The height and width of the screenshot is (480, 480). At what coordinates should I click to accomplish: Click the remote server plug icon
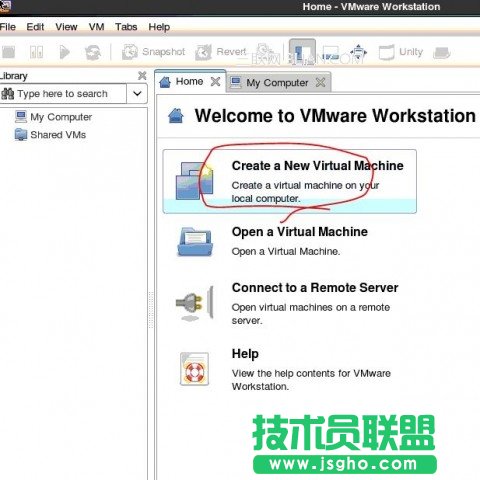pos(195,303)
